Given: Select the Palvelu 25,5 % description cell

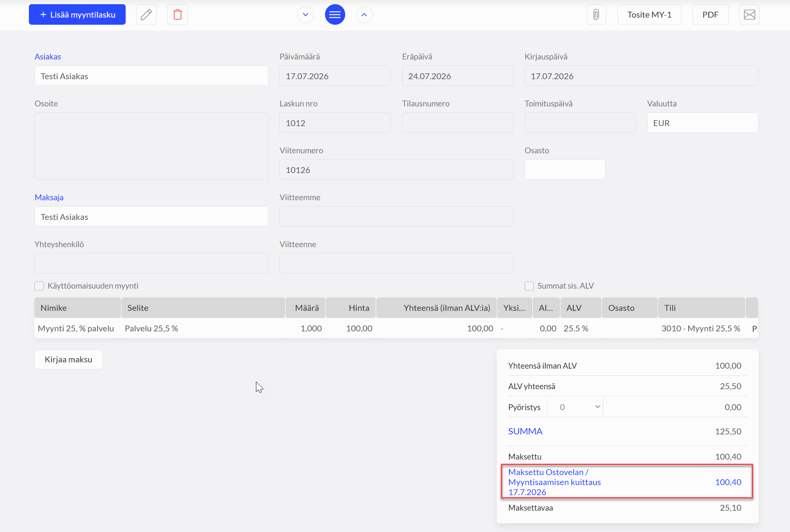Looking at the screenshot, I should (203, 328).
